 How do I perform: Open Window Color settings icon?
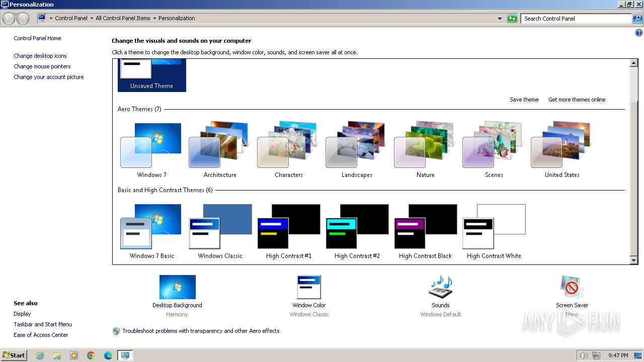(x=309, y=287)
